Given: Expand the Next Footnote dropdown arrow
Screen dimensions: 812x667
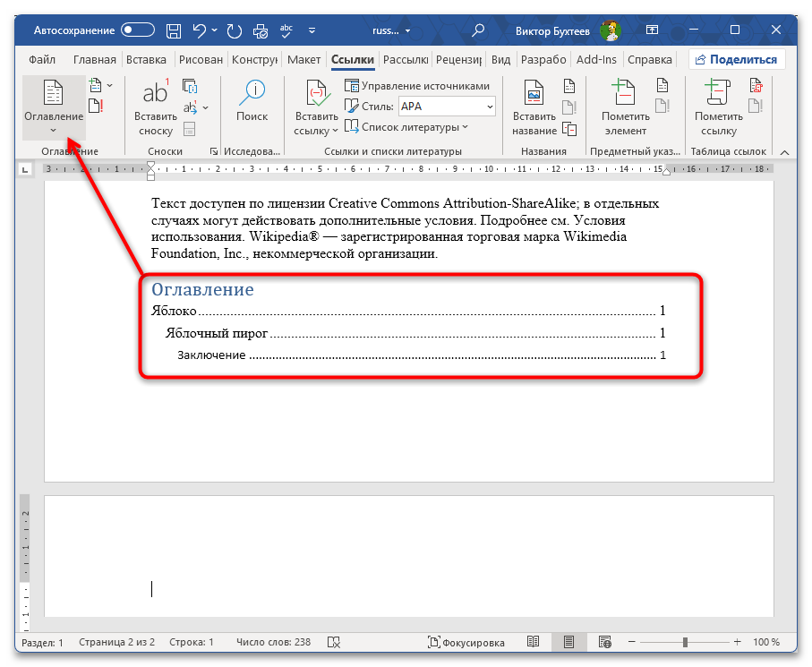Looking at the screenshot, I should point(206,107).
